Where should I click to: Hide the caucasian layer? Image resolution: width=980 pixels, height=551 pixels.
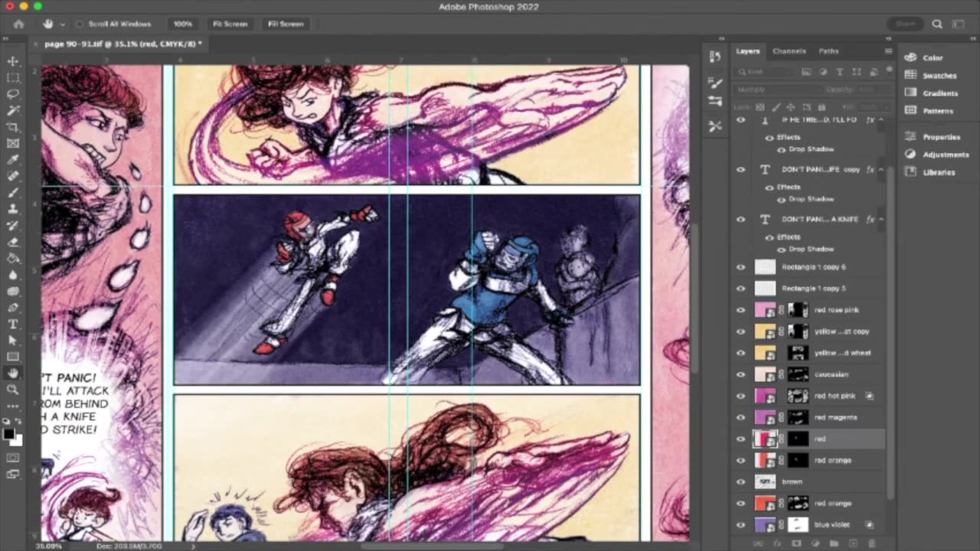pos(740,374)
